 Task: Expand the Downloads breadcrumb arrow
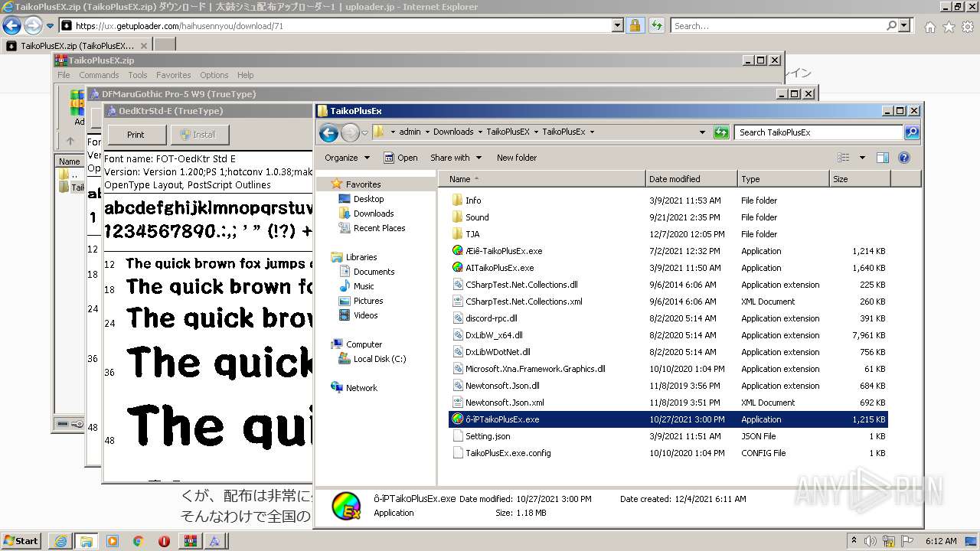(x=480, y=132)
